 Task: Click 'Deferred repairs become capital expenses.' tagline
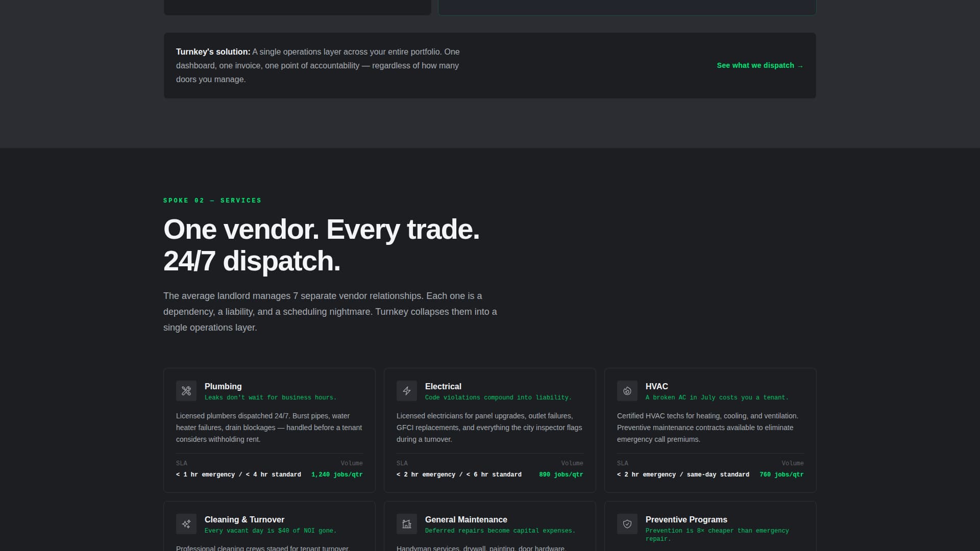(500, 531)
